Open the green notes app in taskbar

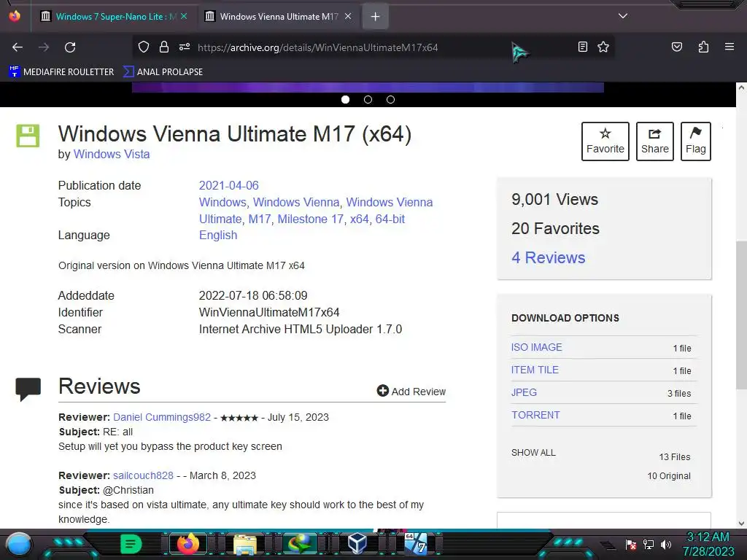click(131, 544)
